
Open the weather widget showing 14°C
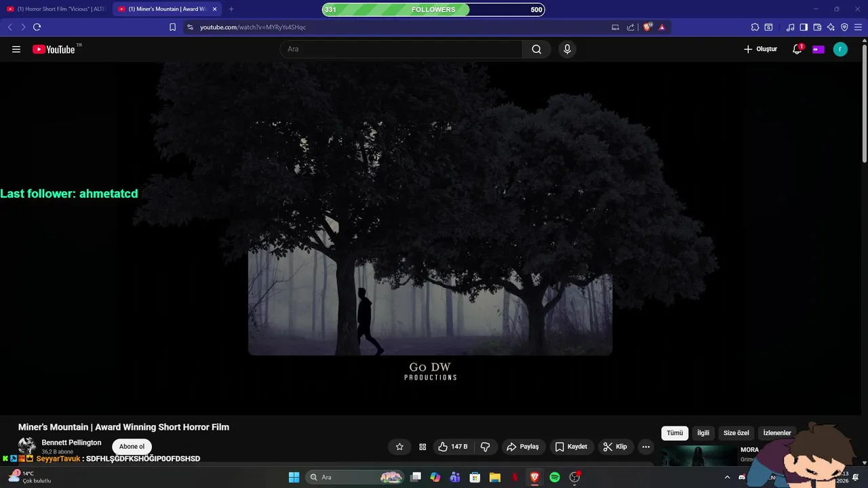[30, 476]
